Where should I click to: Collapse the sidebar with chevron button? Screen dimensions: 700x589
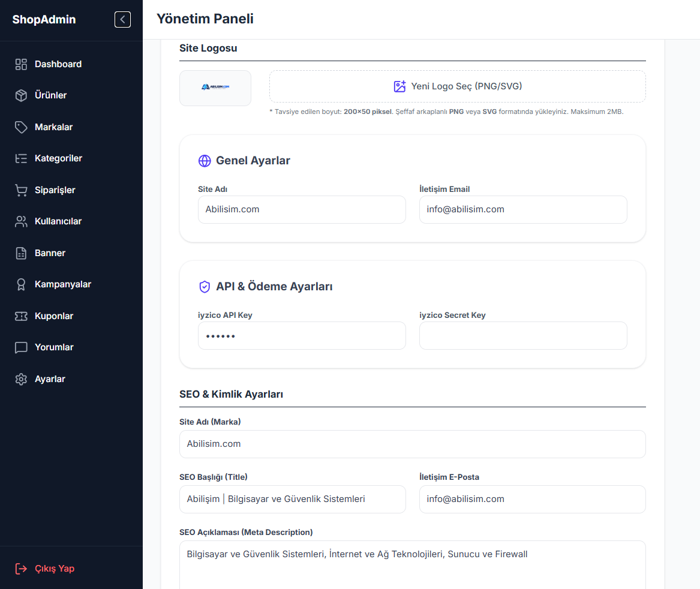[122, 20]
